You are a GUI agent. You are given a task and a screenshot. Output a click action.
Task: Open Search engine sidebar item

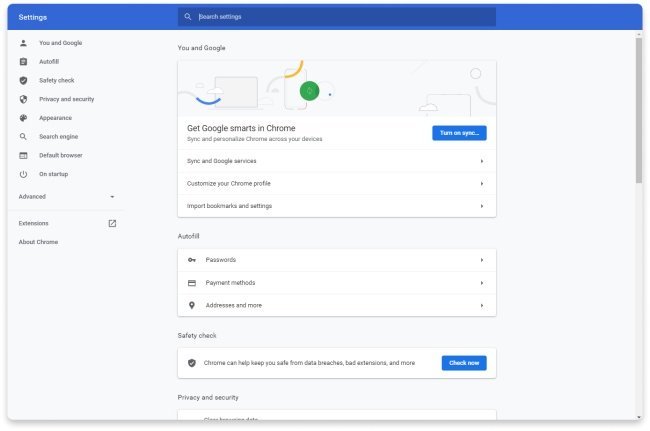click(58, 137)
